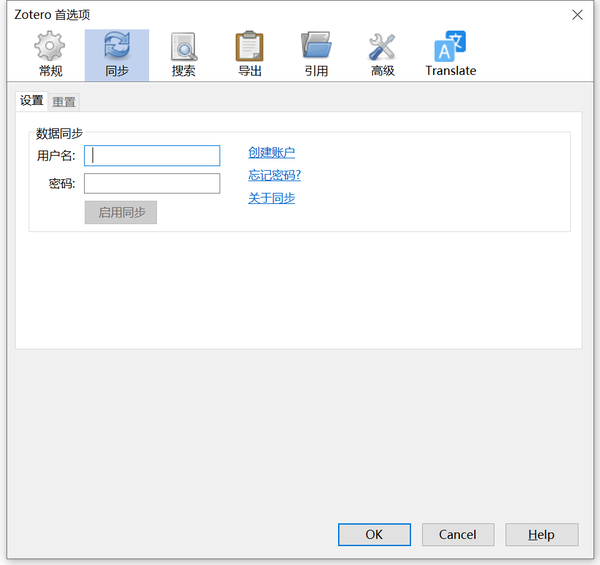Switch to the 重置 tab
The width and height of the screenshot is (600, 565).
64,102
